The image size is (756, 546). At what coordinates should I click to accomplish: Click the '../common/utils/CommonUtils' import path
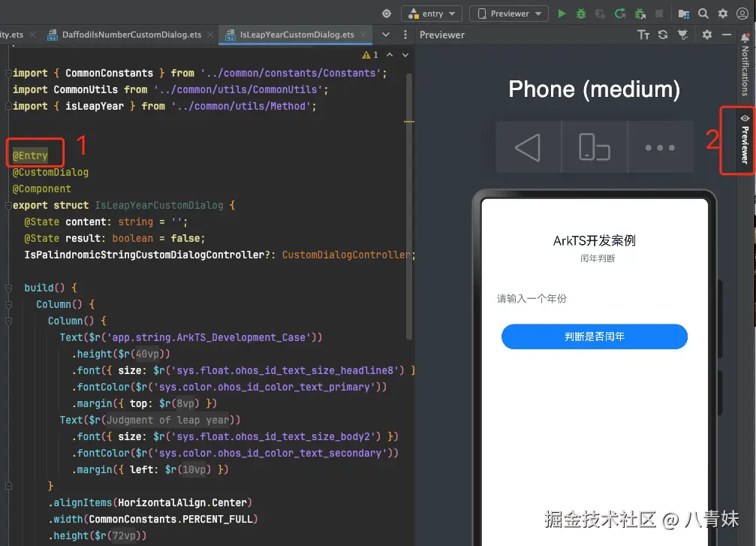(238, 89)
